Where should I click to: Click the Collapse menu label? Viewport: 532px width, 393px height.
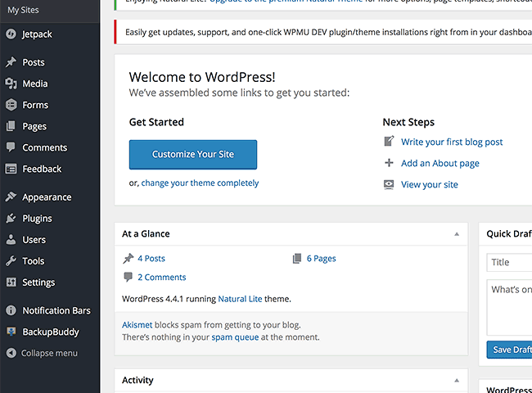(49, 354)
